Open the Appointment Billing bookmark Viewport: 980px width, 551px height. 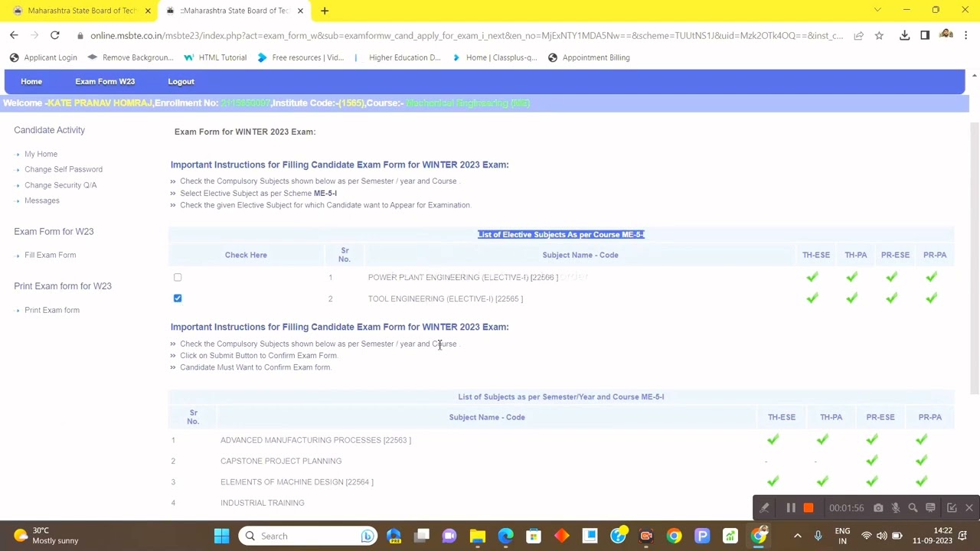589,57
